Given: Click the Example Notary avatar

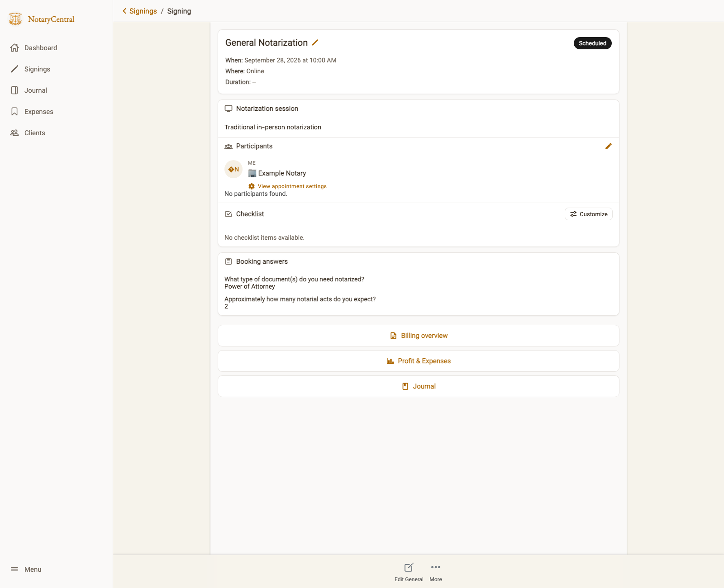Looking at the screenshot, I should pos(233,169).
